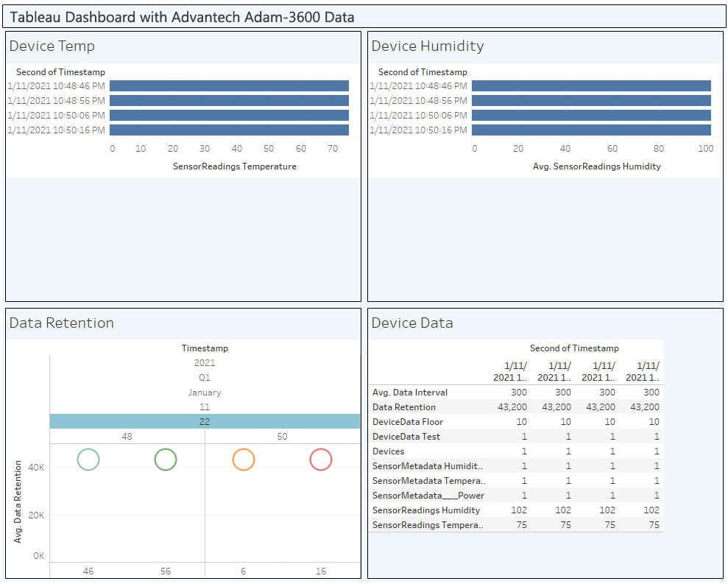Select the SensorReadings Temperature axis label
Screen dimensions: 728x584
[235, 166]
